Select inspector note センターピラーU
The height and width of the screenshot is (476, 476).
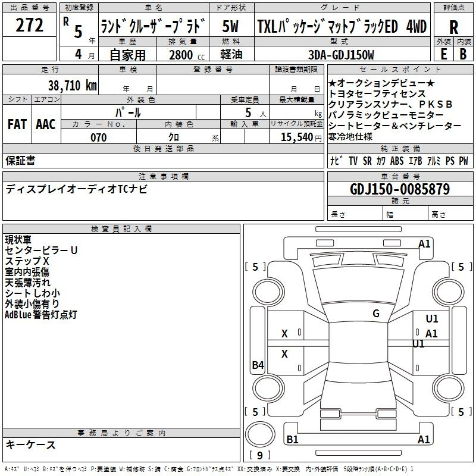41,250
